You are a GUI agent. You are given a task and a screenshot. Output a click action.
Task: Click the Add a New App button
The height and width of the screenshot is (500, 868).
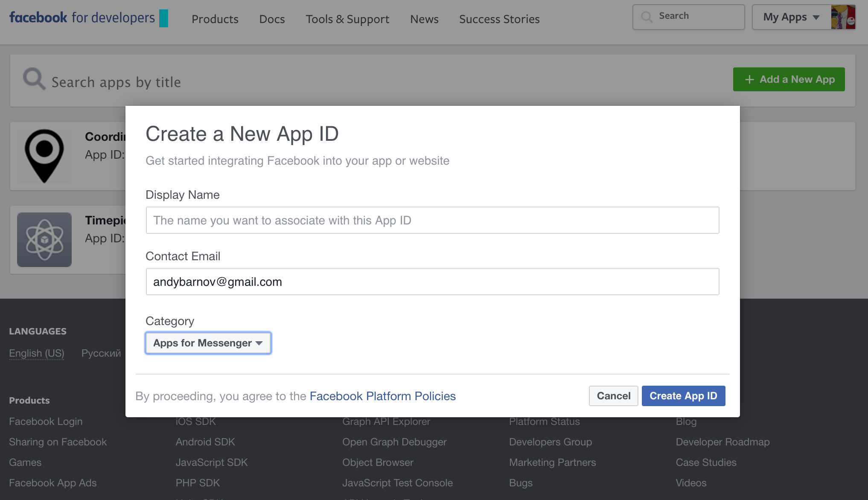coord(789,79)
